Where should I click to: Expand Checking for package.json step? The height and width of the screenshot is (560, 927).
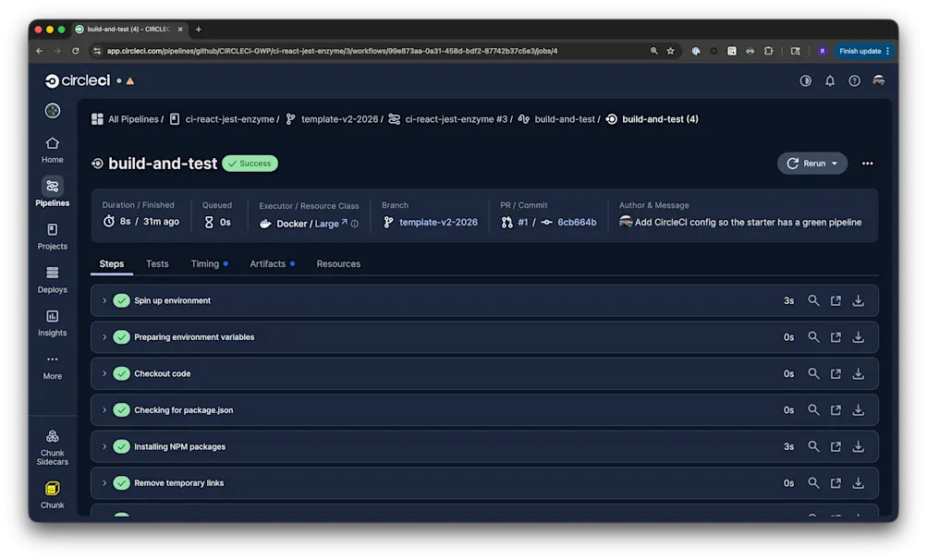[104, 409]
